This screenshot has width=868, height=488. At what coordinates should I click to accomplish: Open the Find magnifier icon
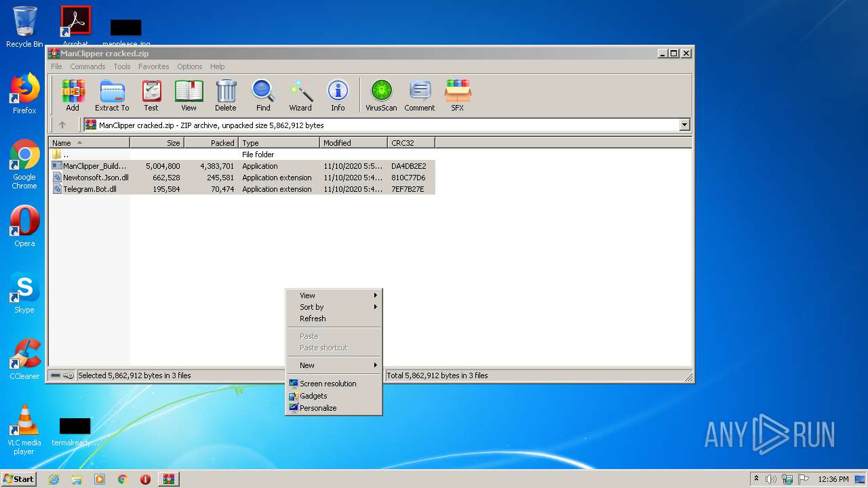tap(263, 96)
